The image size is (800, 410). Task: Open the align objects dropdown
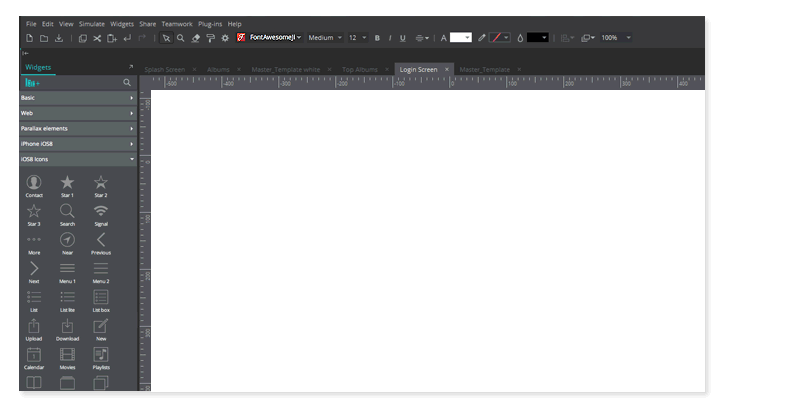coord(567,38)
